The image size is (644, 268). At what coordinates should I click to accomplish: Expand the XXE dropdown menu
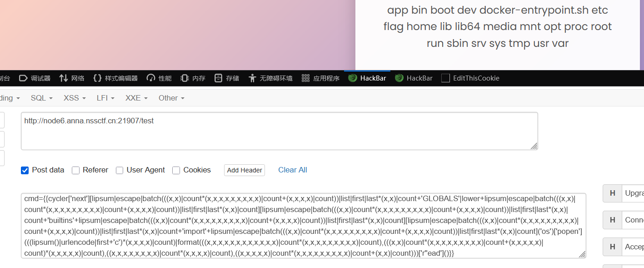[x=136, y=98]
